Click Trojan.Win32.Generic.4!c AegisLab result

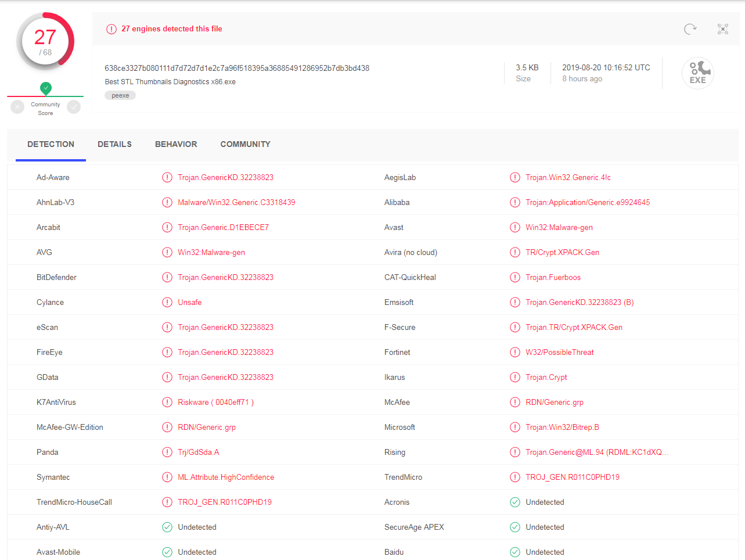tap(568, 178)
